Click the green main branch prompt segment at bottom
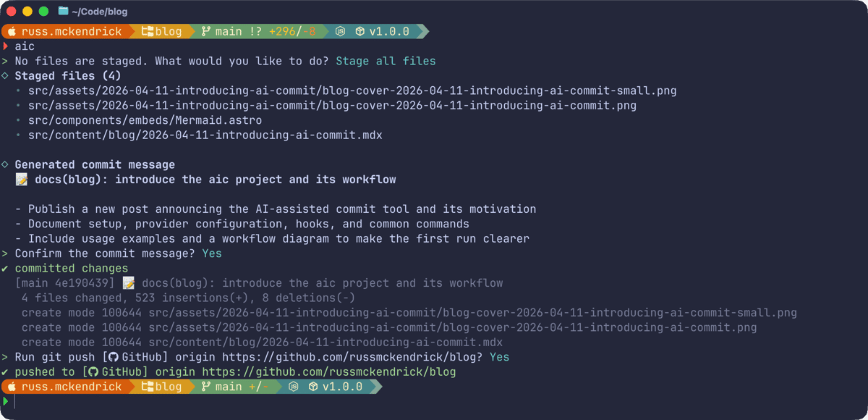868x420 pixels. coord(231,387)
